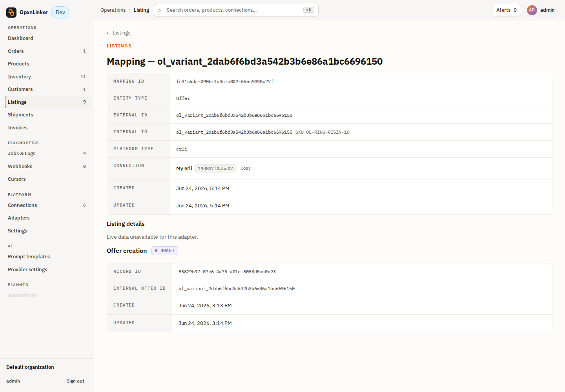Click the Updated value 3:14 PM
The height and width of the screenshot is (392, 565).
tap(205, 323)
